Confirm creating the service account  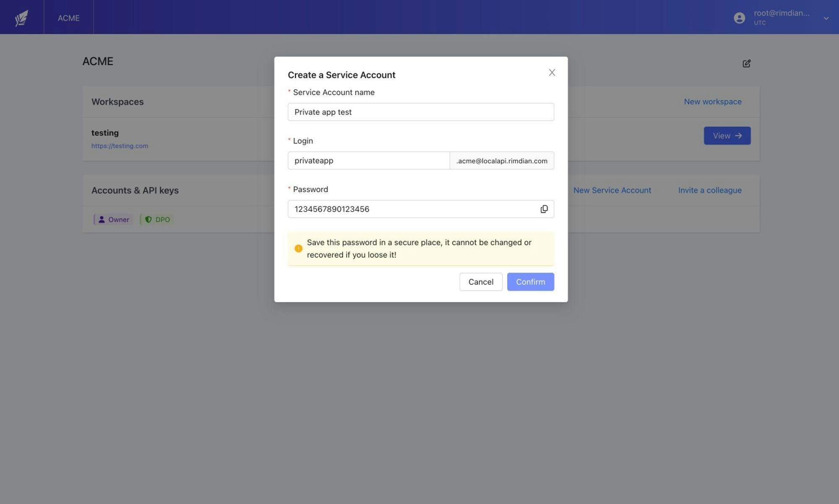pos(530,282)
